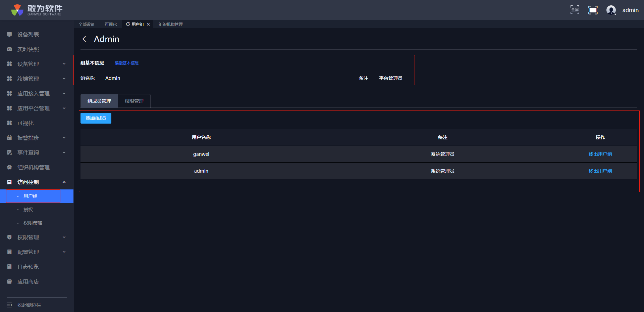Click the screen-expand icon left of avatar
Viewport: 644px width, 312px height.
593,10
